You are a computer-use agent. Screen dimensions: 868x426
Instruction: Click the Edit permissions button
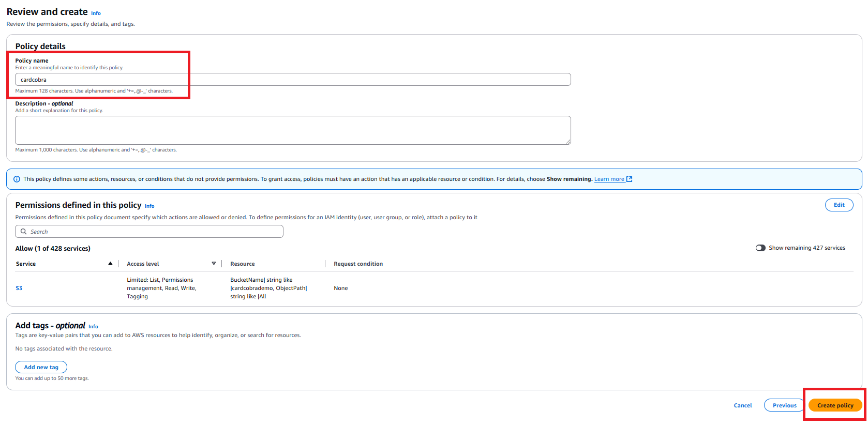tap(839, 205)
